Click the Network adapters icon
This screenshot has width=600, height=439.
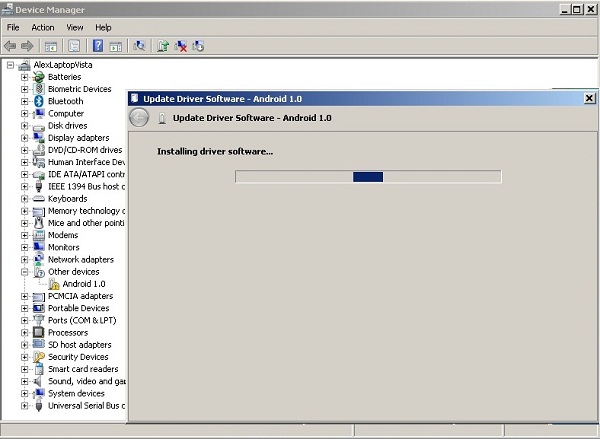coord(39,259)
